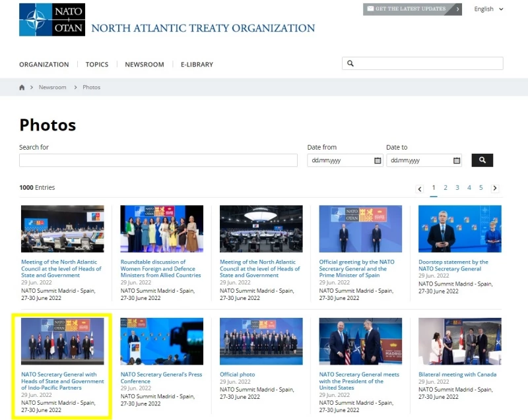Click the black photo search button
Screen dimensions: 528x420
482,160
